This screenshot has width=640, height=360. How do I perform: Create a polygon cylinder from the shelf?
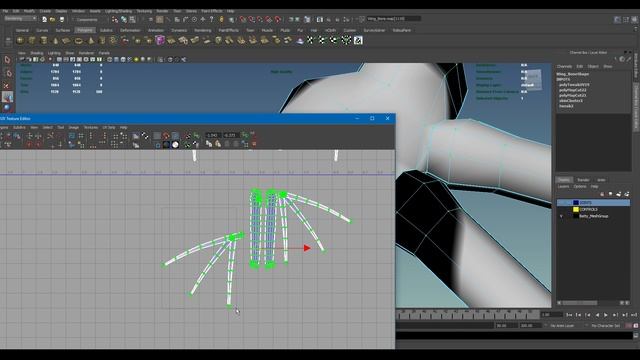click(x=43, y=40)
